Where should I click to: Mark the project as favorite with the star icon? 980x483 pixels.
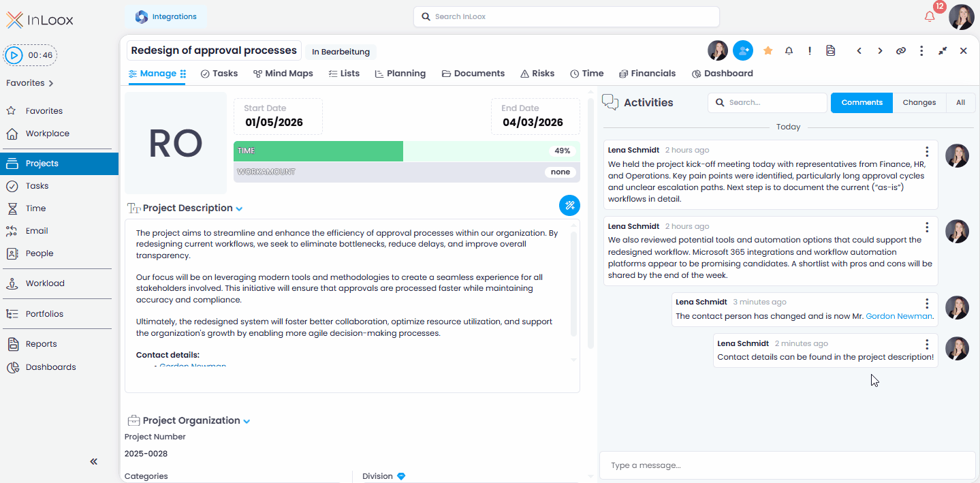click(x=768, y=50)
